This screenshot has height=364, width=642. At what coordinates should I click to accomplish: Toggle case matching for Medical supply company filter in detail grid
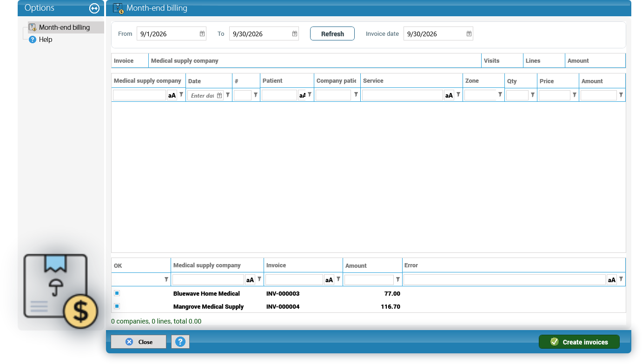172,95
